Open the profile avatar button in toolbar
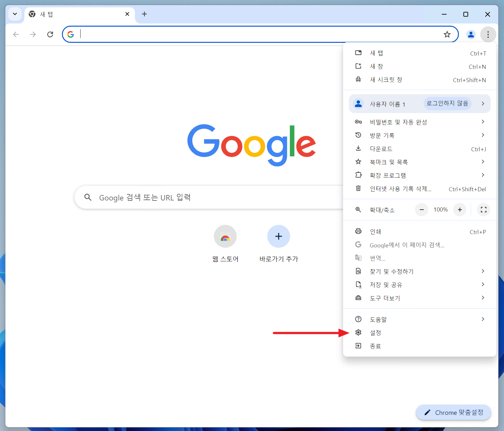The height and width of the screenshot is (431, 504). (471, 34)
